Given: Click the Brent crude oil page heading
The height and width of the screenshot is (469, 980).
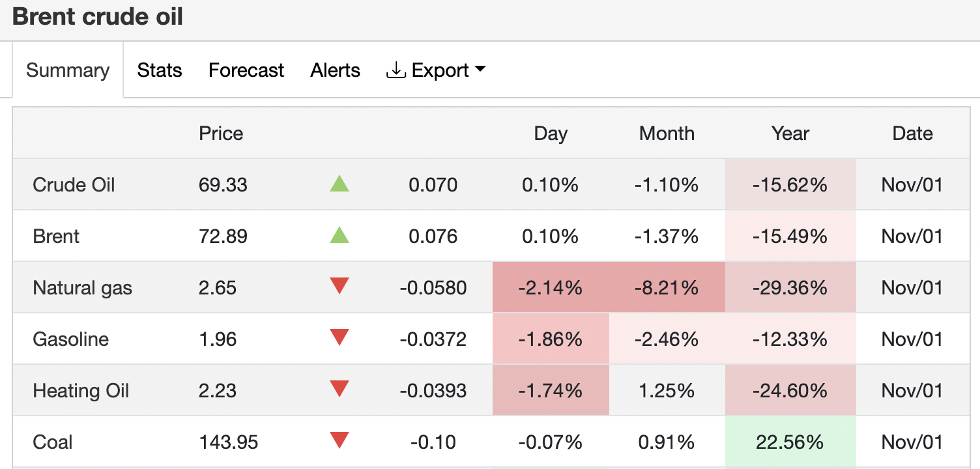Looking at the screenshot, I should pos(98,17).
